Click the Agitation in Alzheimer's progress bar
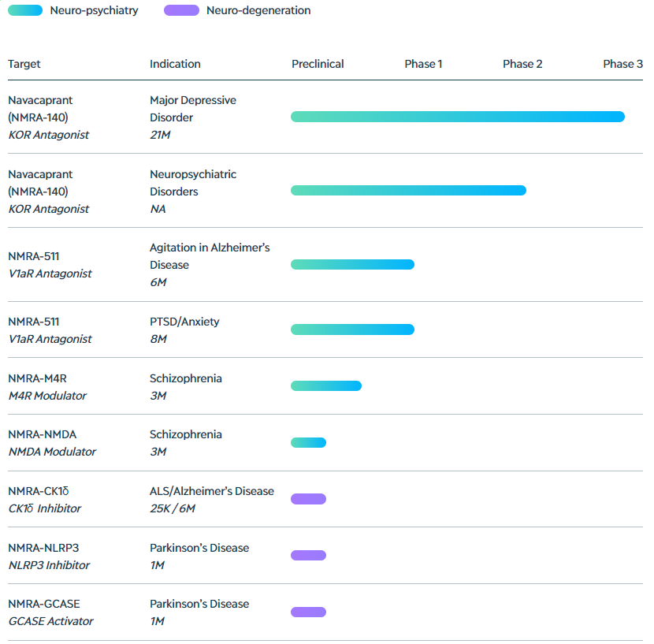Image resolution: width=654 pixels, height=644 pixels. tap(352, 264)
